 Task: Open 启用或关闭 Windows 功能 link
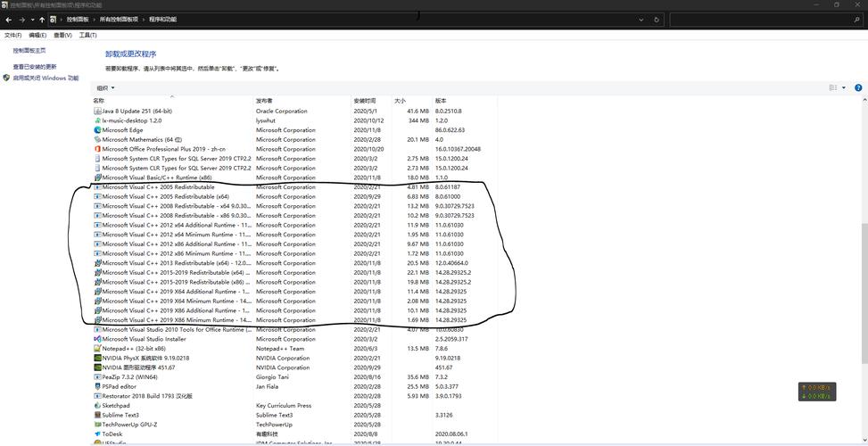click(45, 78)
